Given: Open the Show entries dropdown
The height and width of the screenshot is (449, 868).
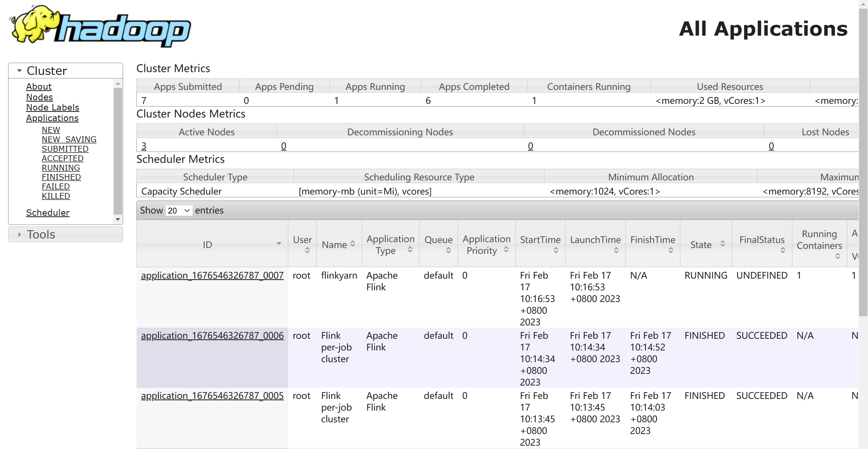Looking at the screenshot, I should [179, 211].
